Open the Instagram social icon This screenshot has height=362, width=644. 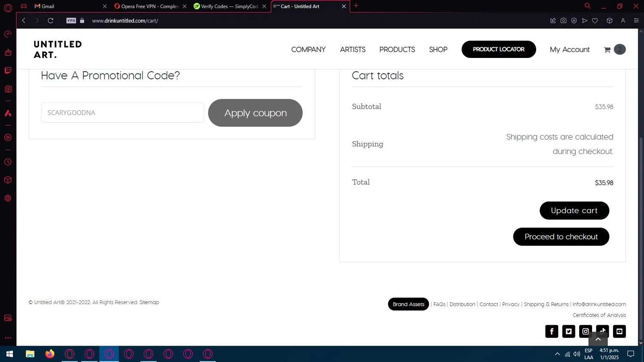coord(586,331)
